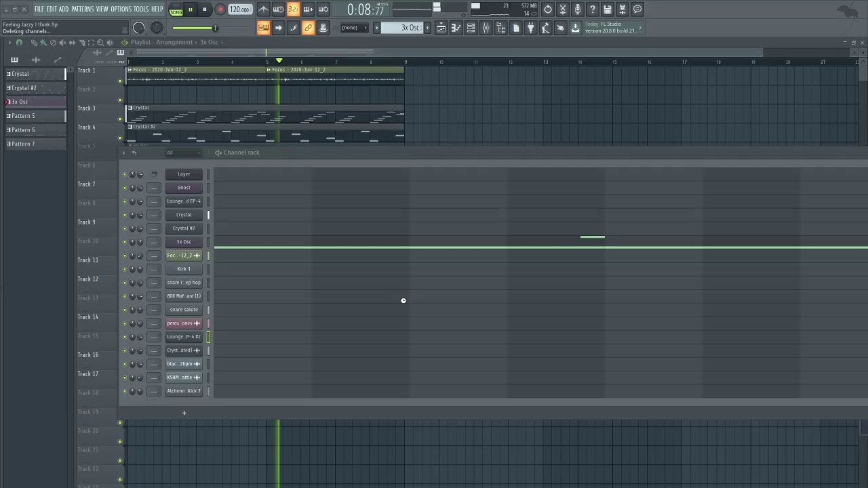Open the Crystal channel mixer track selector

(154, 215)
